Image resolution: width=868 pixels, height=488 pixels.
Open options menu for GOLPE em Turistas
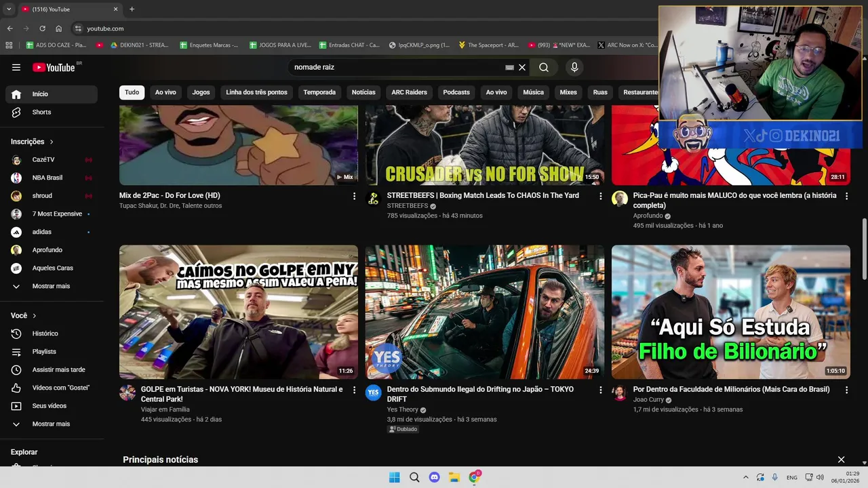(x=354, y=390)
